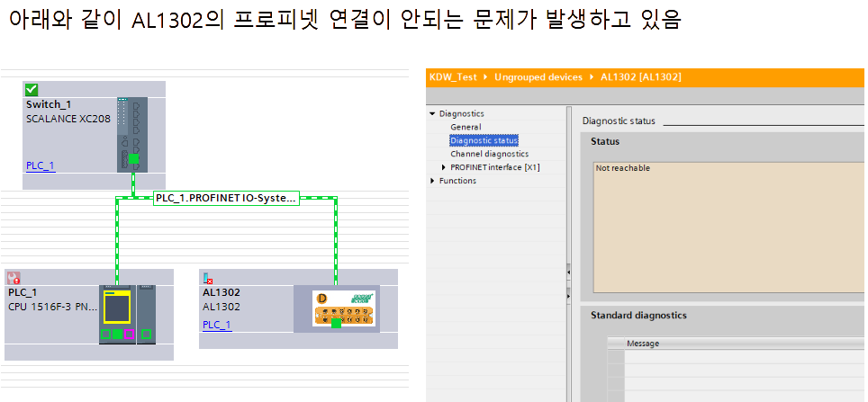Click the CPU 1516F-3 PN... type label
This screenshot has width=868, height=402.
[x=52, y=307]
